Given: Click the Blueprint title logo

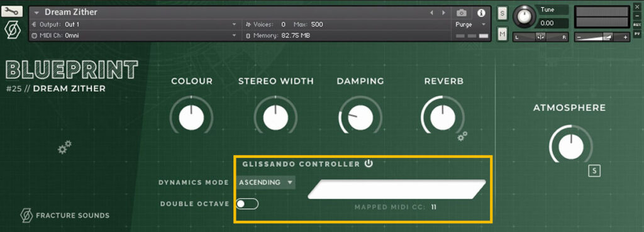Looking at the screenshot, I should (72, 69).
